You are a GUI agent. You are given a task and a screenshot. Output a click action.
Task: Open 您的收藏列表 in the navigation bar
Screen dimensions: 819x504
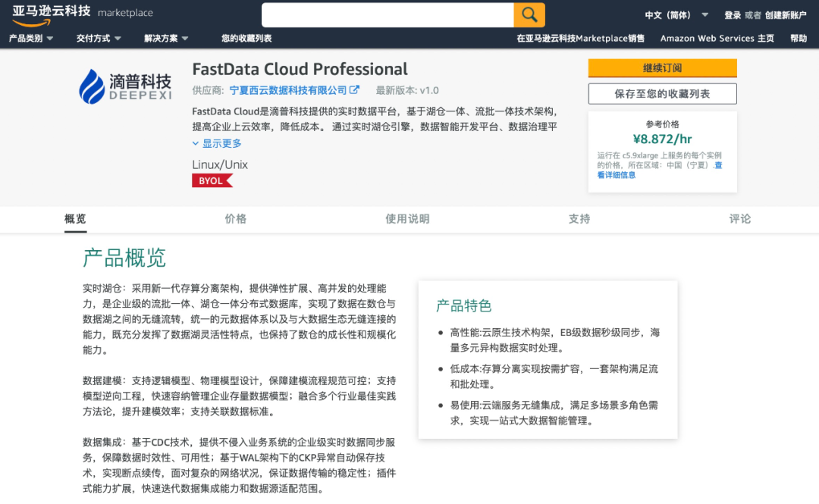pos(246,38)
